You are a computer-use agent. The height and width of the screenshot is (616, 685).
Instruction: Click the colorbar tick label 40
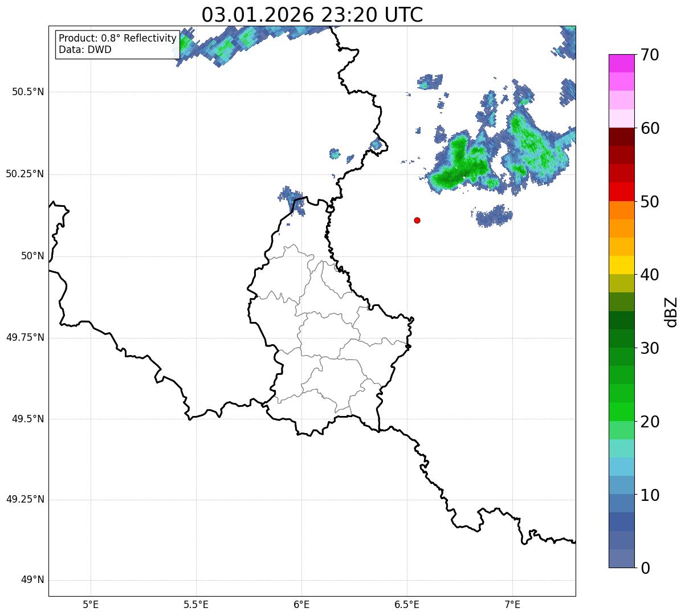tap(650, 275)
